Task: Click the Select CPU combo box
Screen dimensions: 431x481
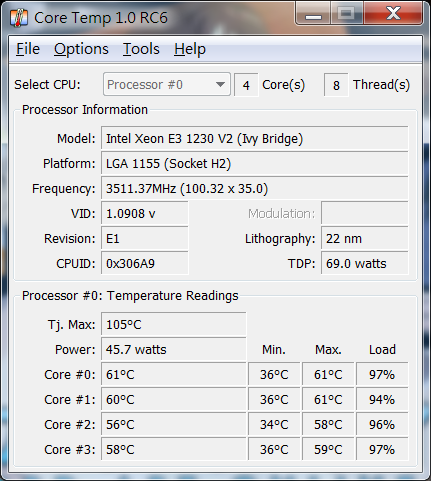Action: (x=167, y=85)
